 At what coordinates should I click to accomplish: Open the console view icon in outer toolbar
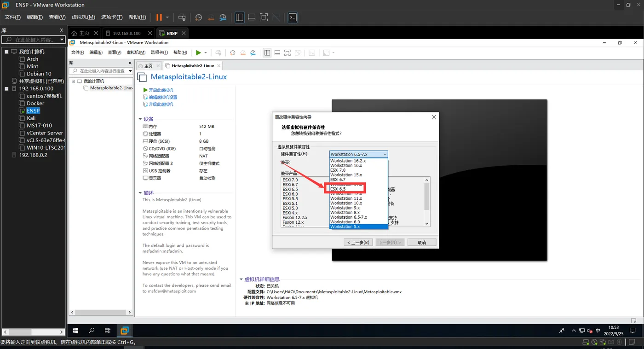(x=293, y=17)
